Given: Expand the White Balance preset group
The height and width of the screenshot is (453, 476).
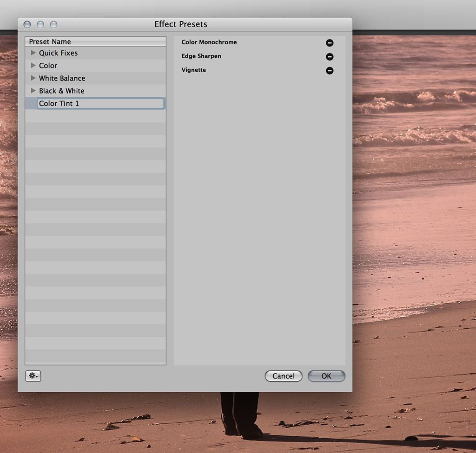Looking at the screenshot, I should pyautogui.click(x=33, y=78).
